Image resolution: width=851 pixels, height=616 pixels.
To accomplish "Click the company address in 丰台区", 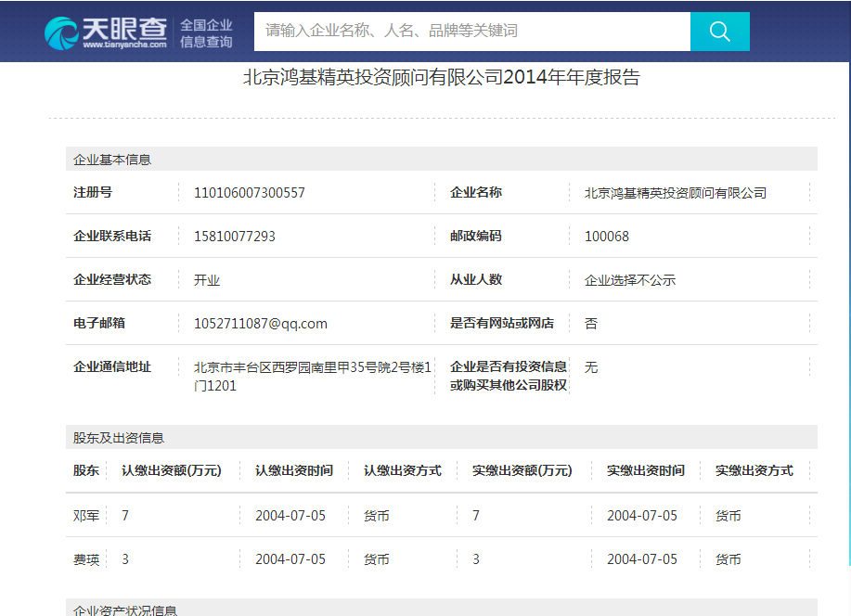I will (x=312, y=376).
